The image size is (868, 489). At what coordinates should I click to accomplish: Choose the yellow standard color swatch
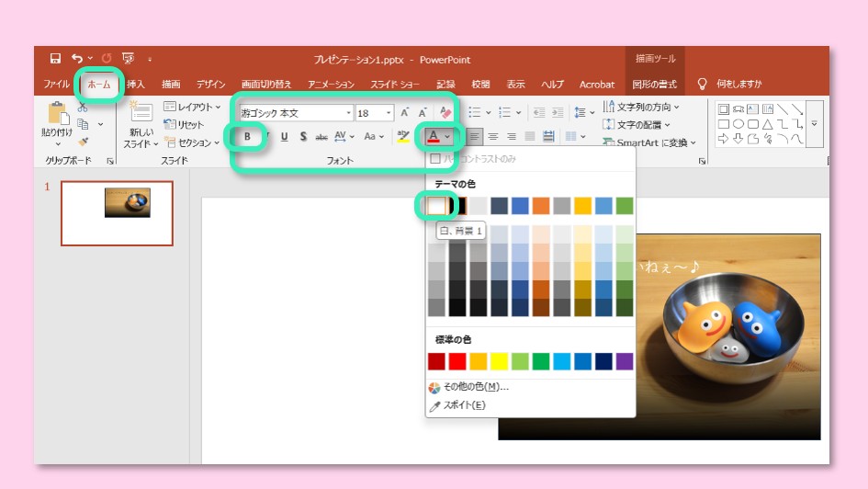tap(499, 361)
